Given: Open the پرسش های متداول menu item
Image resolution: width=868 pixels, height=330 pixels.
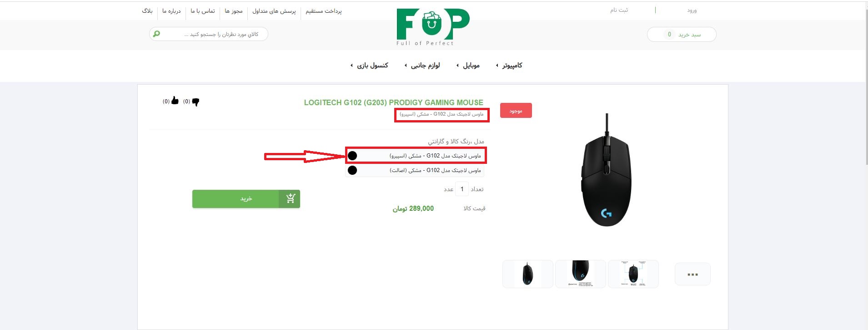Looking at the screenshot, I should (x=274, y=11).
